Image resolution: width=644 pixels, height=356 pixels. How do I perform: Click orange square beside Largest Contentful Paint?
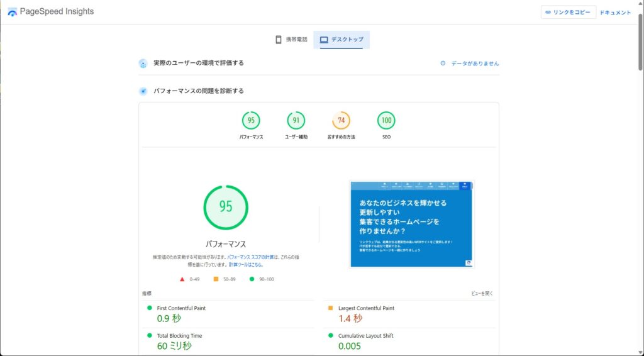331,308
